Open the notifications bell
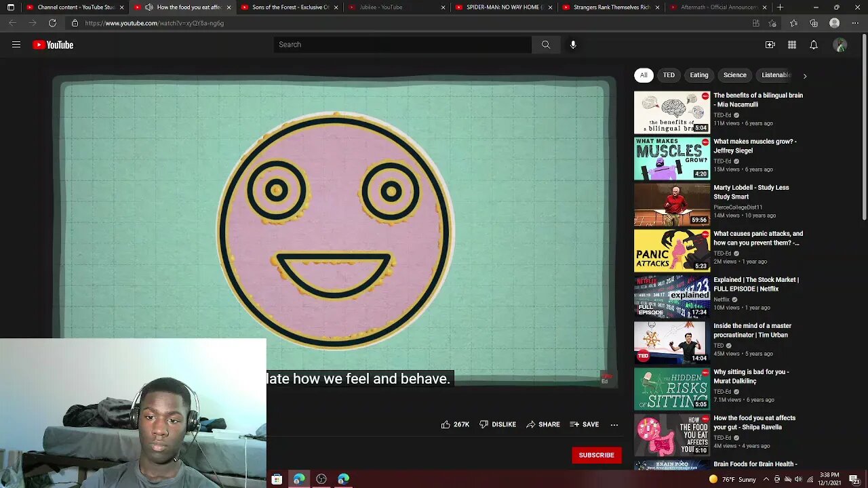The height and width of the screenshot is (488, 868). [814, 45]
